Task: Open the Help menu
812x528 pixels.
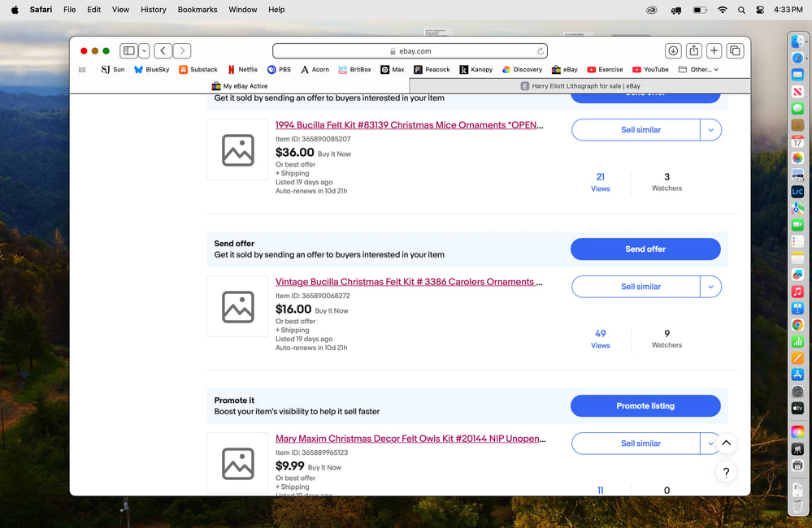Action: (276, 10)
